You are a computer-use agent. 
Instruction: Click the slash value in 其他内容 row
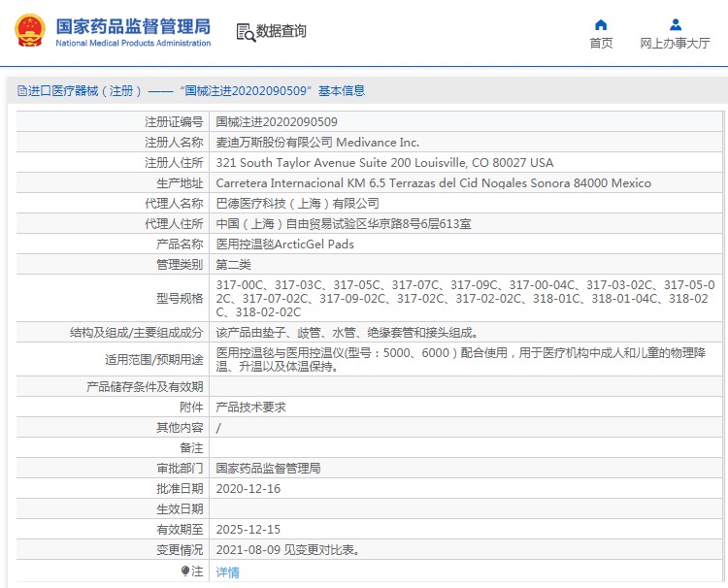218,428
